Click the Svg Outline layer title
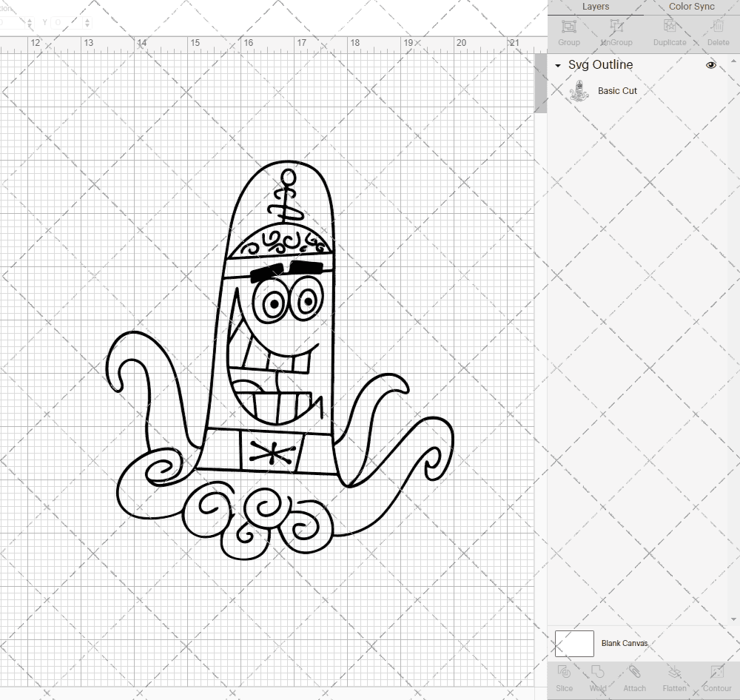740x700 pixels. 600,64
